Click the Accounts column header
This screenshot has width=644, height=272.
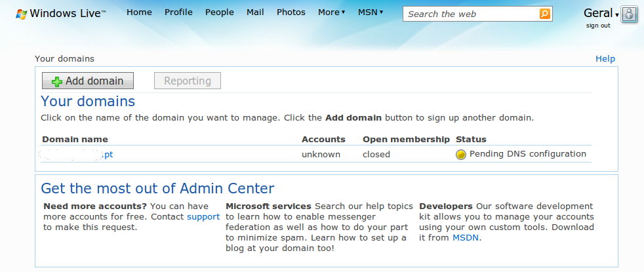(324, 140)
